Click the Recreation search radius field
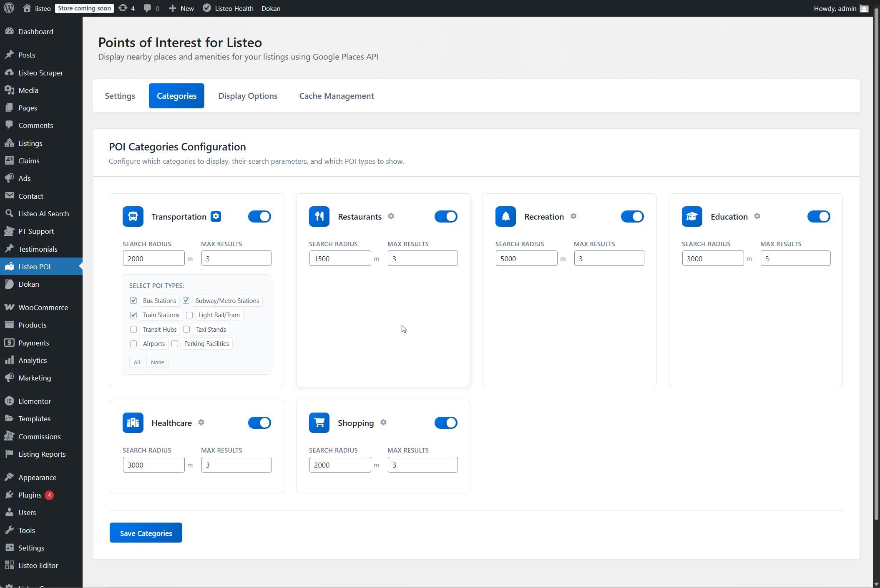This screenshot has height=588, width=880. (x=526, y=258)
